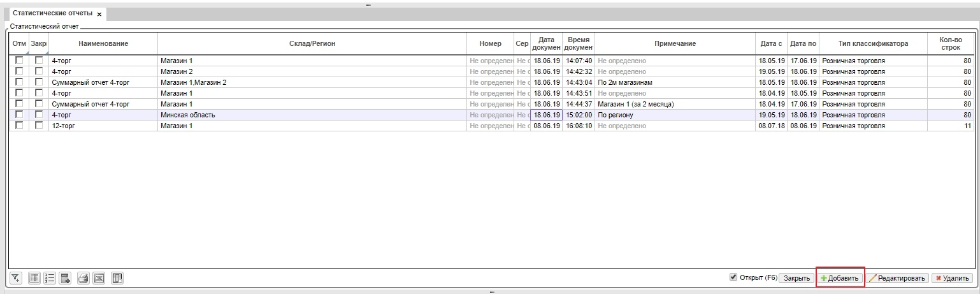
Task: Click the Excel export icon
Action: [99, 278]
